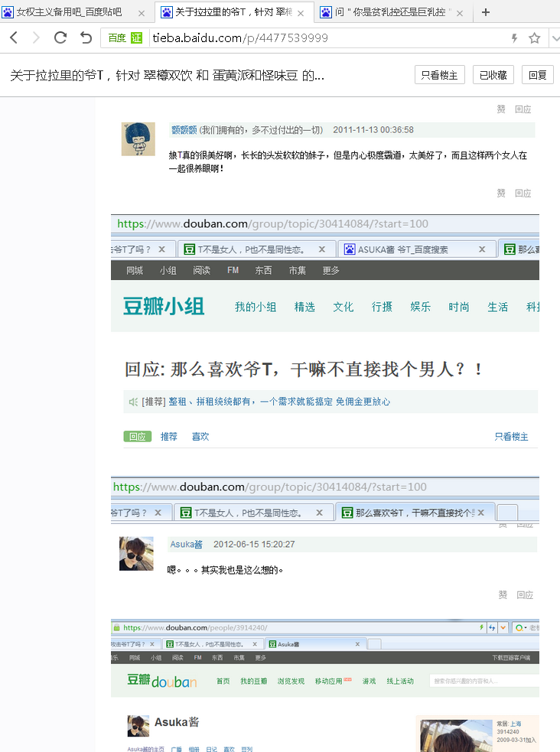Click the green 回应 button under the topic
Screen dimensions: 560x752
coord(138,436)
